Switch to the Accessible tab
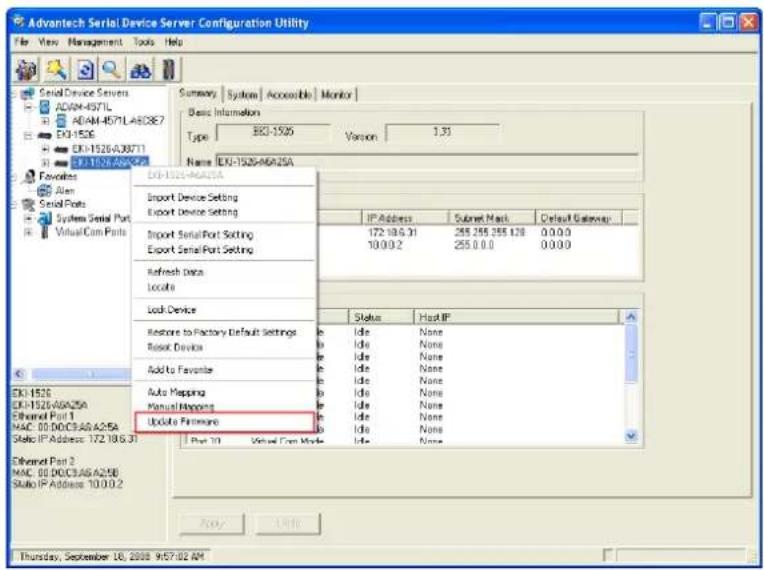 point(289,95)
